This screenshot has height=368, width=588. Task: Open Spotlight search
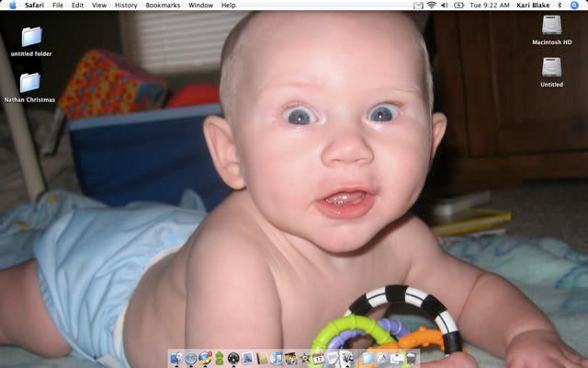[574, 6]
